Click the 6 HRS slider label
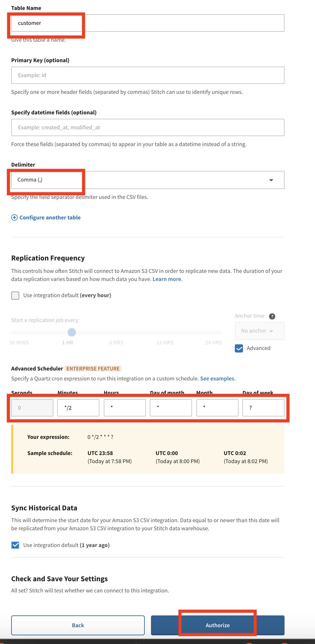 click(116, 343)
